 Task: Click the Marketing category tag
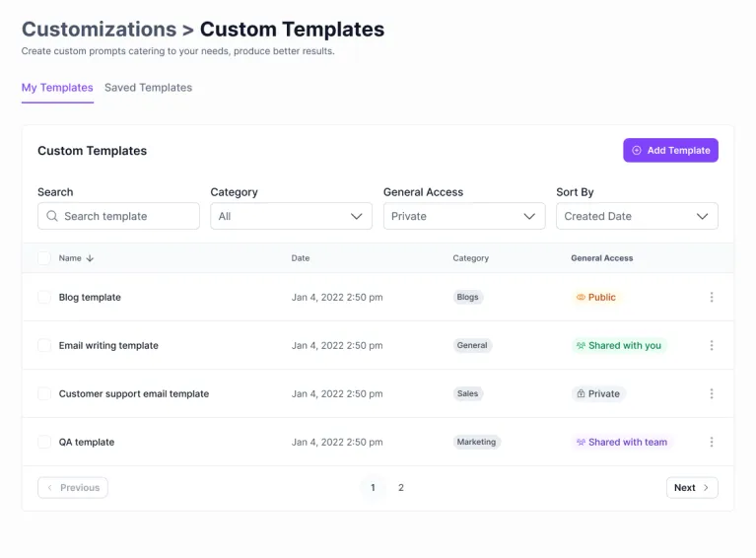(x=476, y=442)
